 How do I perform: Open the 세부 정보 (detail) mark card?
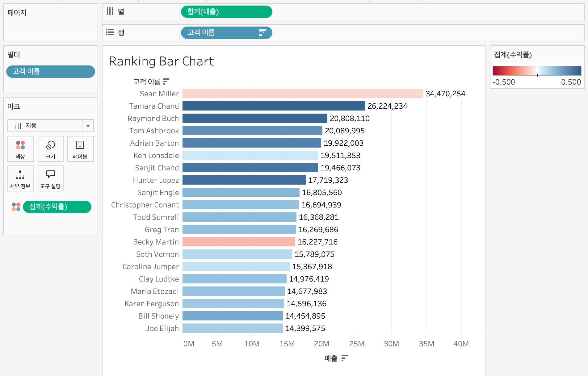pyautogui.click(x=20, y=178)
